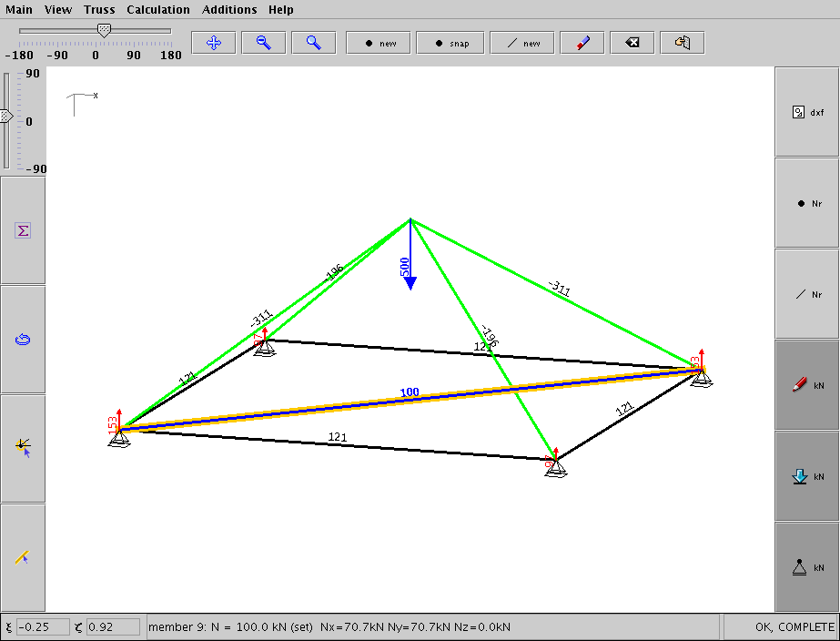Click the zoom in magnifier icon
840x641 pixels.
point(314,43)
